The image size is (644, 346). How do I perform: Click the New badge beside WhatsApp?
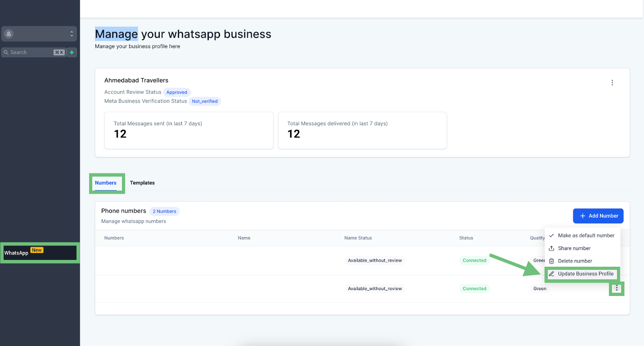coord(37,250)
